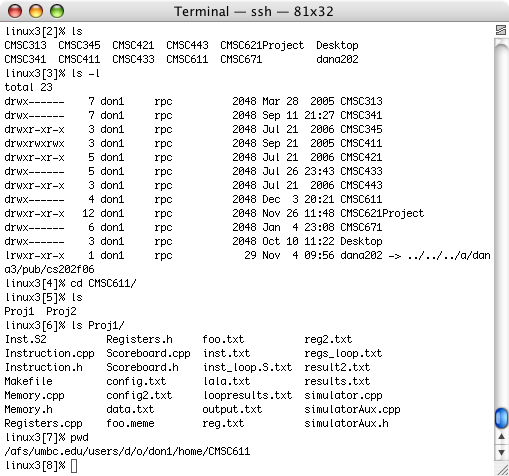The image size is (509, 476).
Task: Click the 'ls Proj1/' command text
Action: (98, 325)
